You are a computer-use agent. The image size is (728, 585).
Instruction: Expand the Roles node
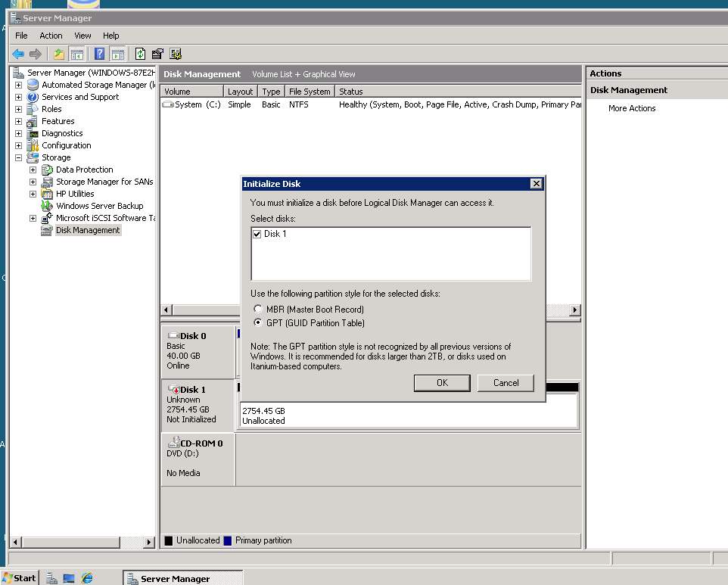pyautogui.click(x=19, y=109)
